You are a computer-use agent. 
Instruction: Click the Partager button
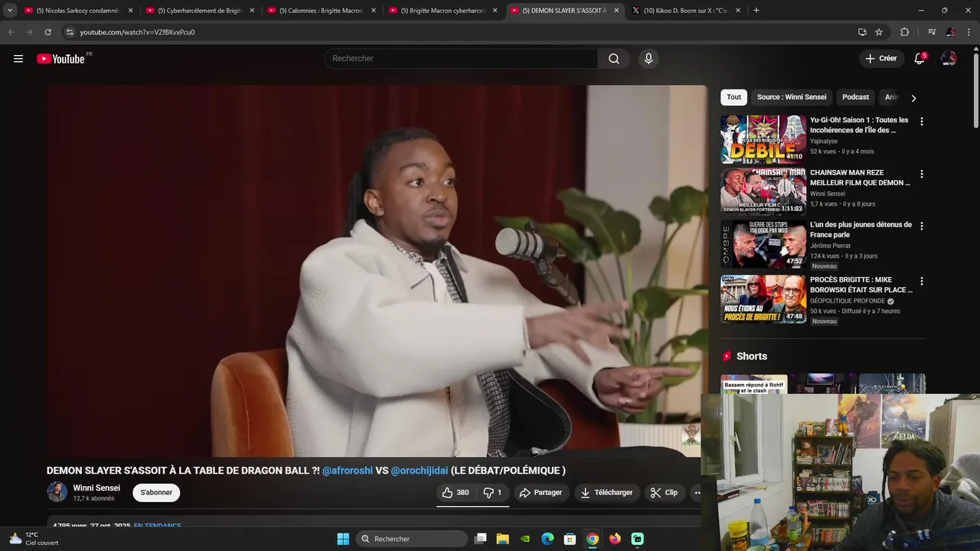point(541,493)
